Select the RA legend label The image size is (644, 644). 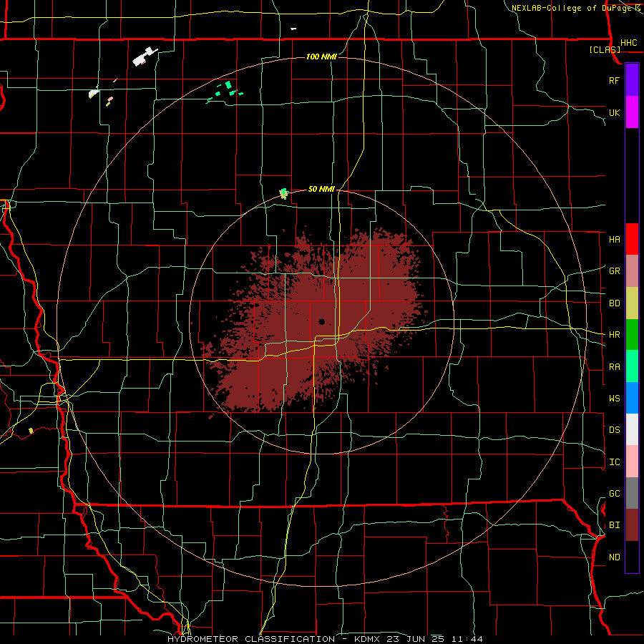pos(614,367)
